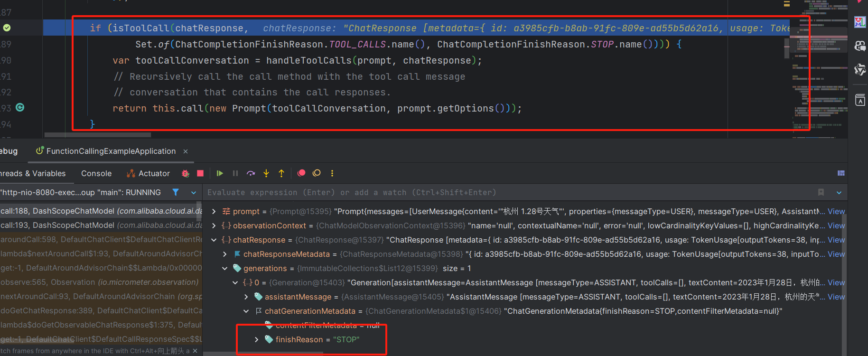This screenshot has height=356, width=868.
Task: Open the AI chat assistant sidebar tool
Action: 860,46
